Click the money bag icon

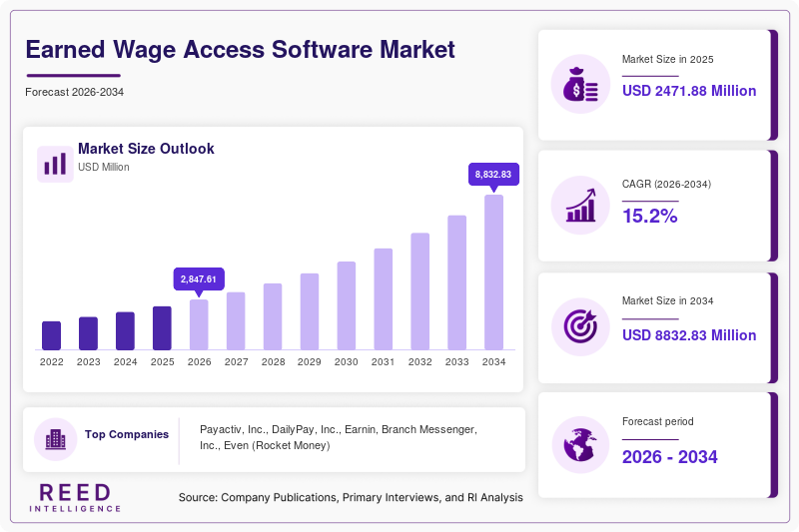pos(580,85)
